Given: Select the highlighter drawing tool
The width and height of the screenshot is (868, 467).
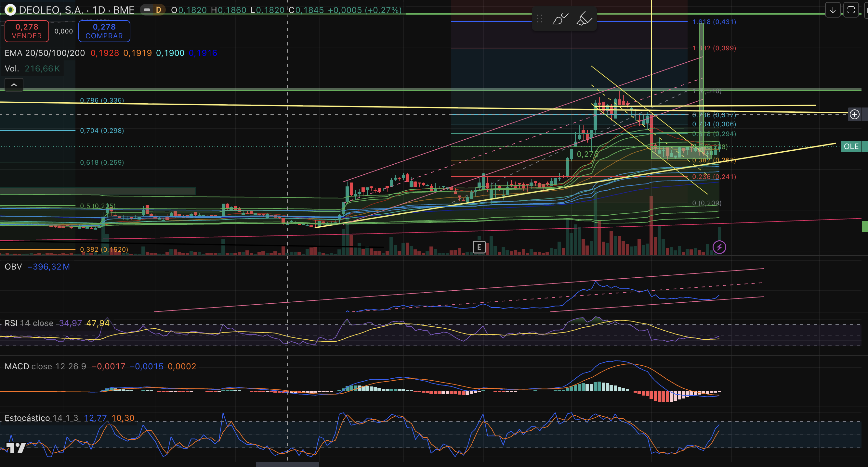Looking at the screenshot, I should (x=584, y=19).
